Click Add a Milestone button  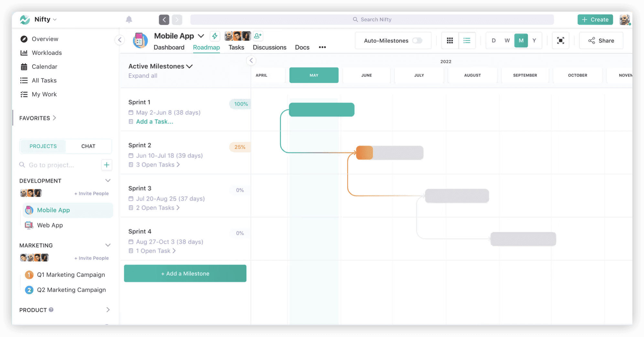tap(185, 274)
